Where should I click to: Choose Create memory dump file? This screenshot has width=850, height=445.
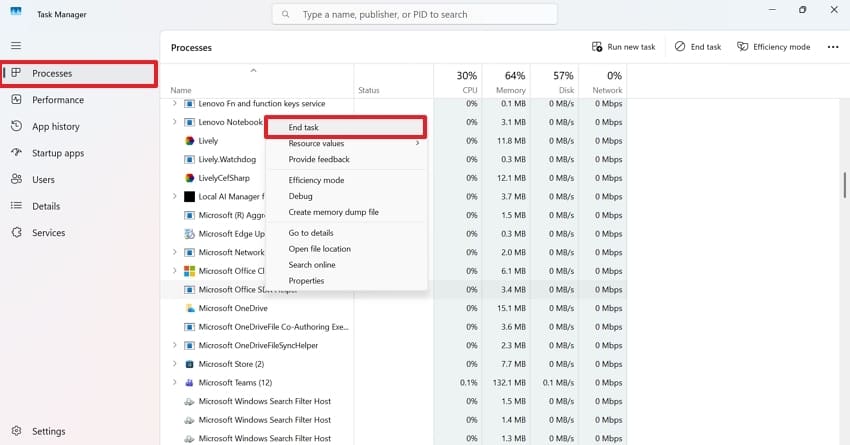coord(346,212)
